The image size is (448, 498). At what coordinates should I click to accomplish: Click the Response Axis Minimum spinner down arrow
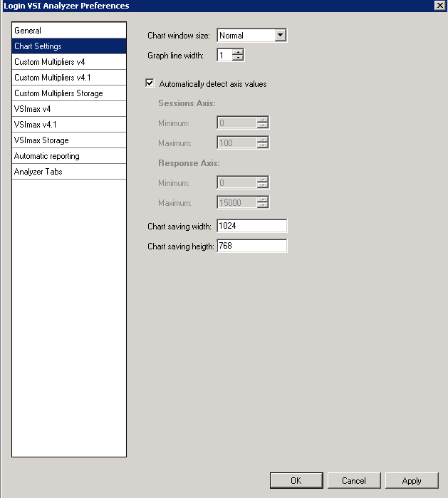(x=263, y=185)
